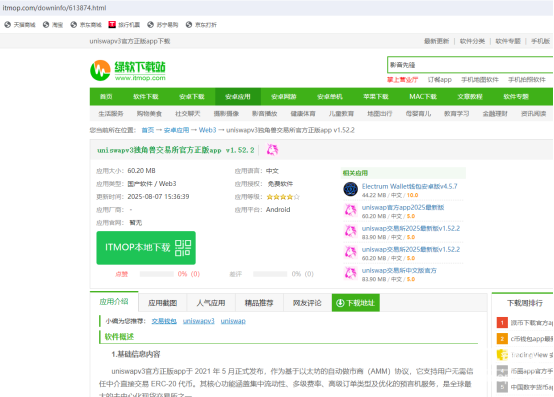The width and height of the screenshot is (554, 397).
Task: Click the uniswapv3 recommended tag link
Action: point(199,321)
